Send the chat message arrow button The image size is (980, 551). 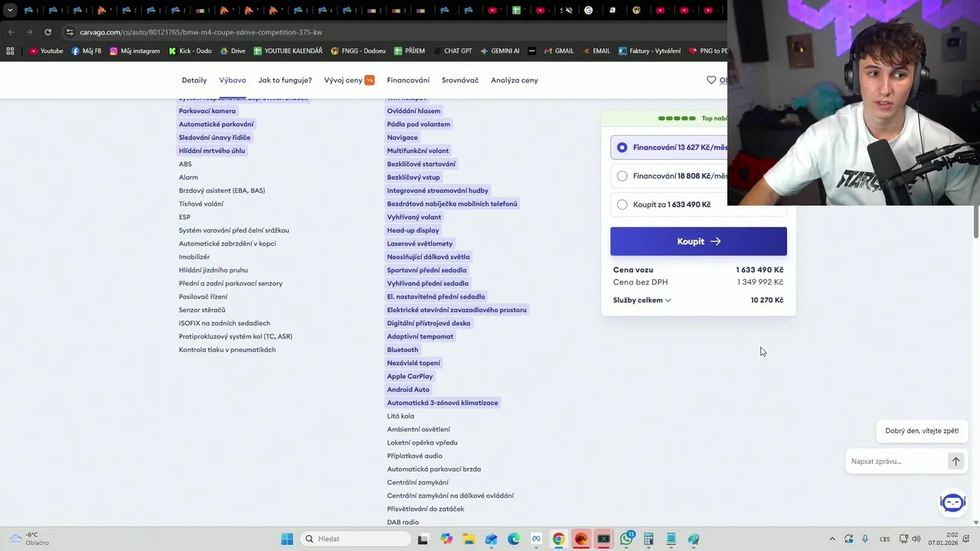coord(955,461)
